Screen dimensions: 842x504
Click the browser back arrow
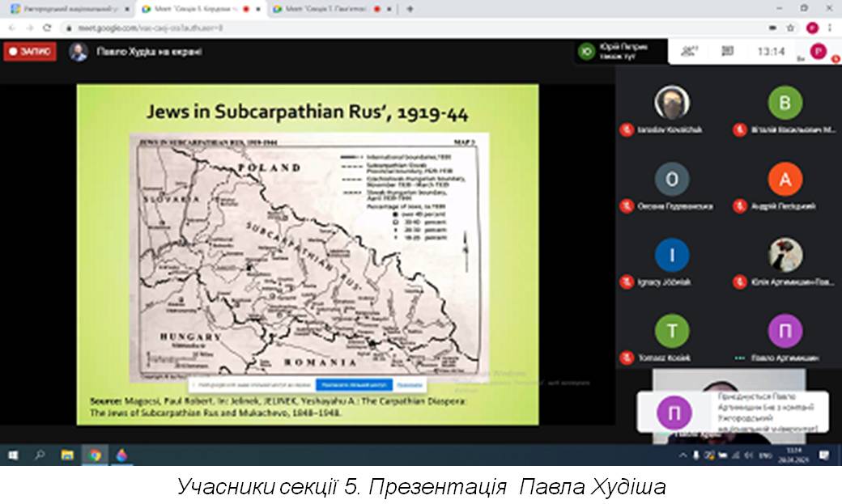(x=12, y=28)
